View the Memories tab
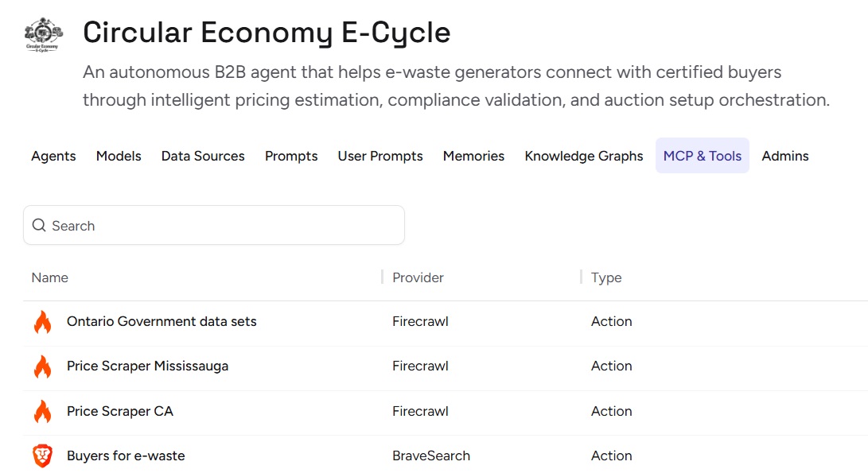Screen dimensions: 868x473 (473, 156)
